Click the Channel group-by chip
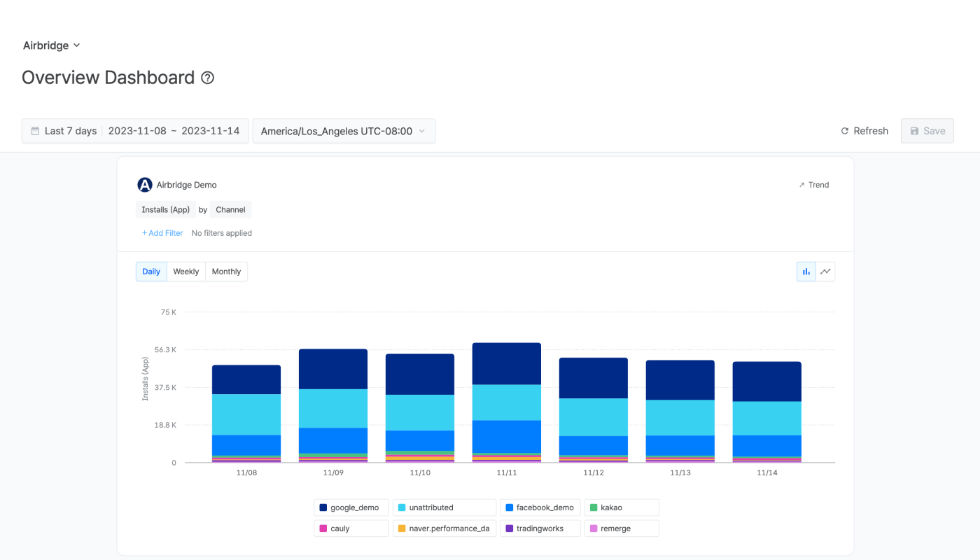980x560 pixels. [x=230, y=209]
